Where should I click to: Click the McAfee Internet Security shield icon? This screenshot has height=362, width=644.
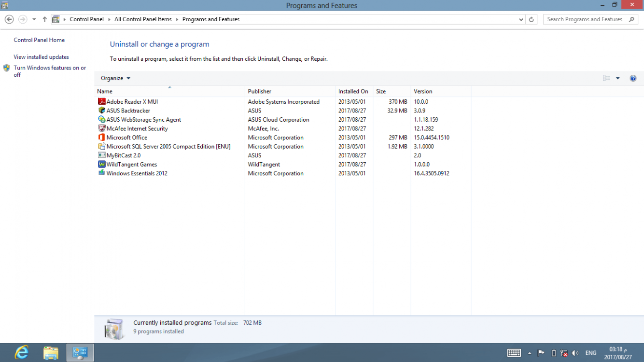(x=101, y=128)
